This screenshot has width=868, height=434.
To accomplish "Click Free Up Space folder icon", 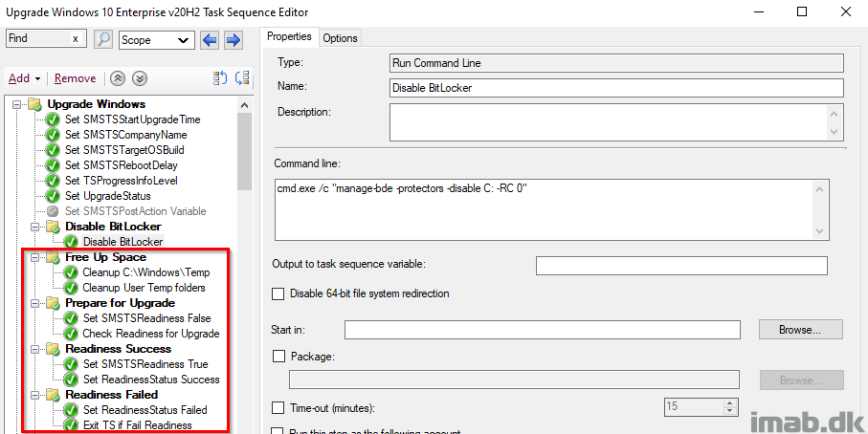I will point(53,257).
